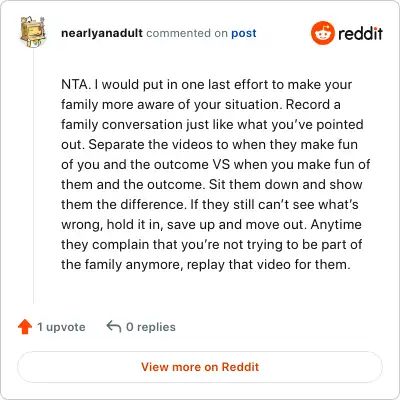
Task: Click the Reddit Snoo logo icon
Action: (x=322, y=33)
